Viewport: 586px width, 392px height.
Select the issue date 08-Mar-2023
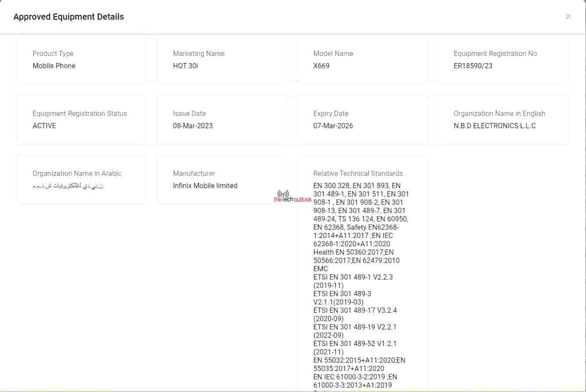[193, 126]
